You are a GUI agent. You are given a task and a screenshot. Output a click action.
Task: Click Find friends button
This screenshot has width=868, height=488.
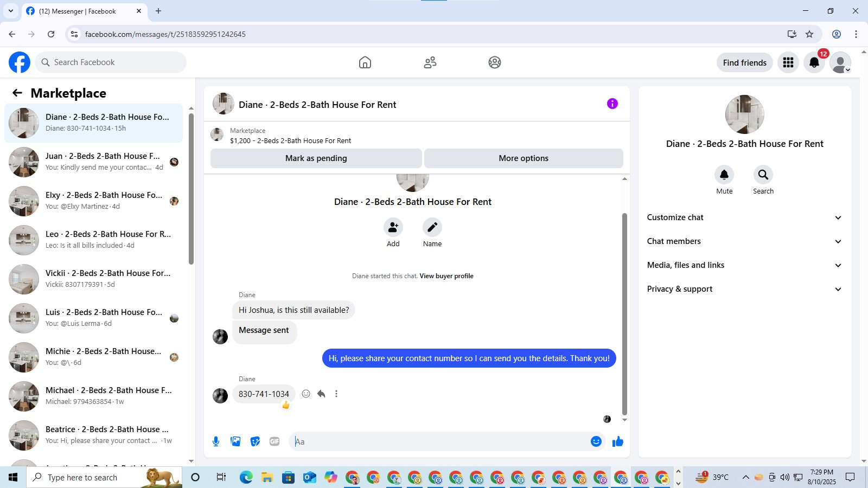click(x=744, y=62)
